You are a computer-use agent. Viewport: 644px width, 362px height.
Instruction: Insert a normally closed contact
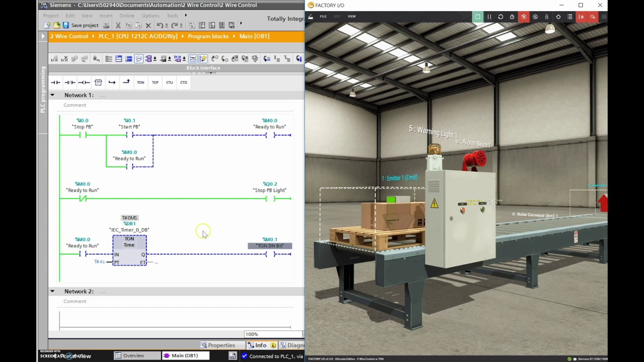point(70,82)
